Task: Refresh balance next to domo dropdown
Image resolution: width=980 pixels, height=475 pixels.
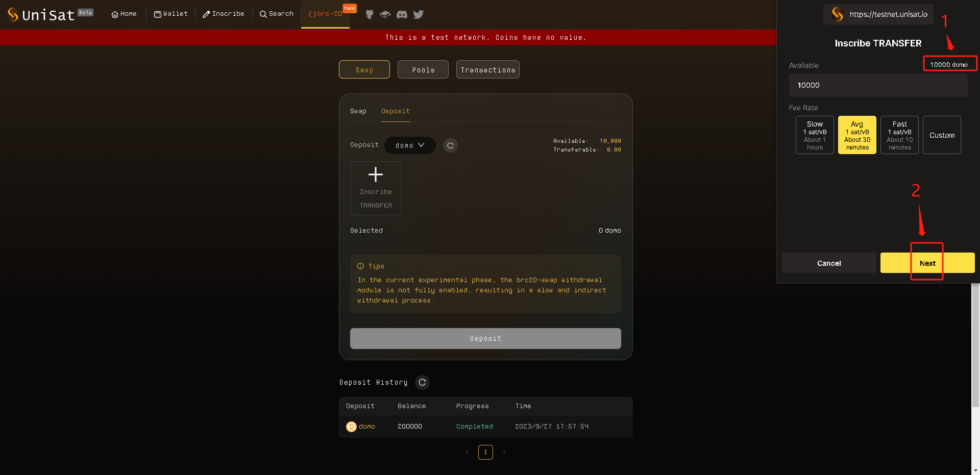Action: (450, 145)
